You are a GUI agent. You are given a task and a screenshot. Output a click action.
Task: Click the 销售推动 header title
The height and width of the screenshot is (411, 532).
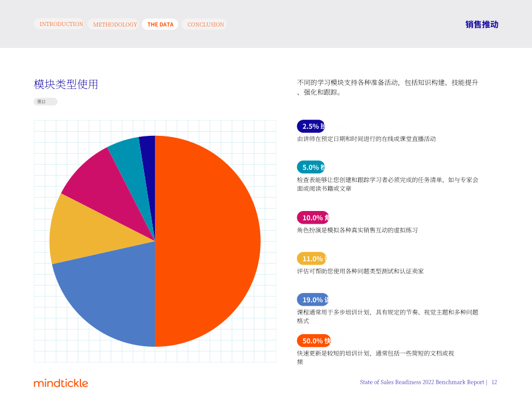[482, 24]
